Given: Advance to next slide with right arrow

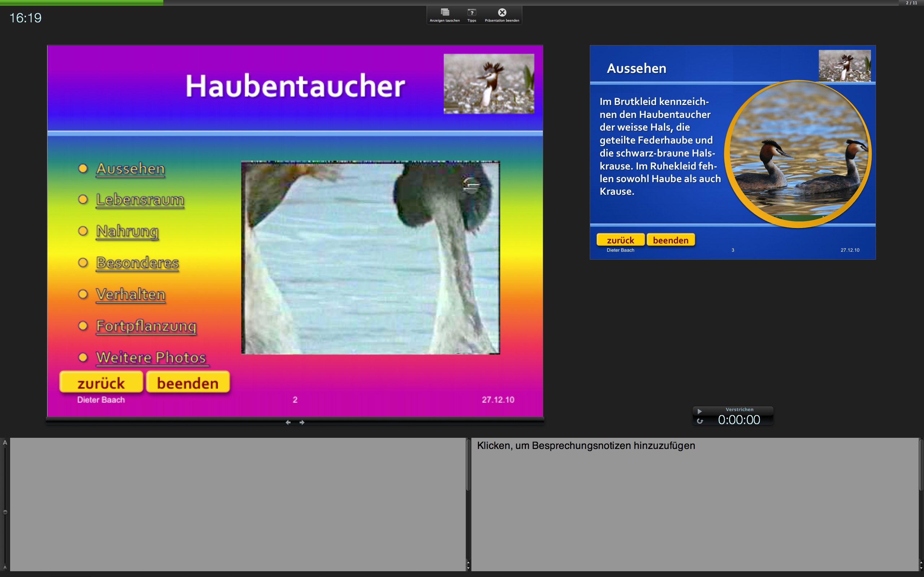Looking at the screenshot, I should [x=302, y=422].
